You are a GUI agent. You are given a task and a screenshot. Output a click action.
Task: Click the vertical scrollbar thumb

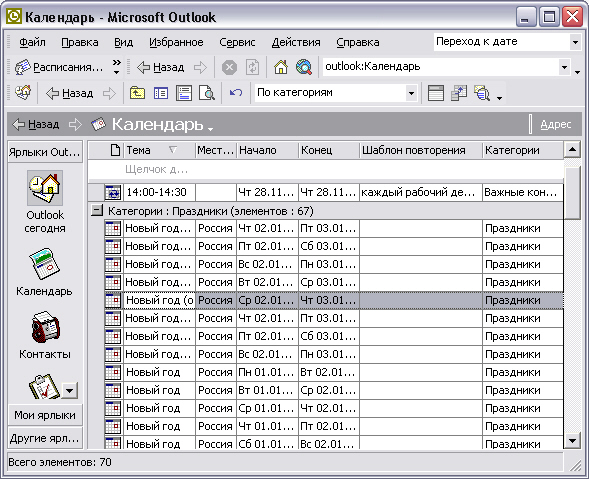tap(572, 193)
